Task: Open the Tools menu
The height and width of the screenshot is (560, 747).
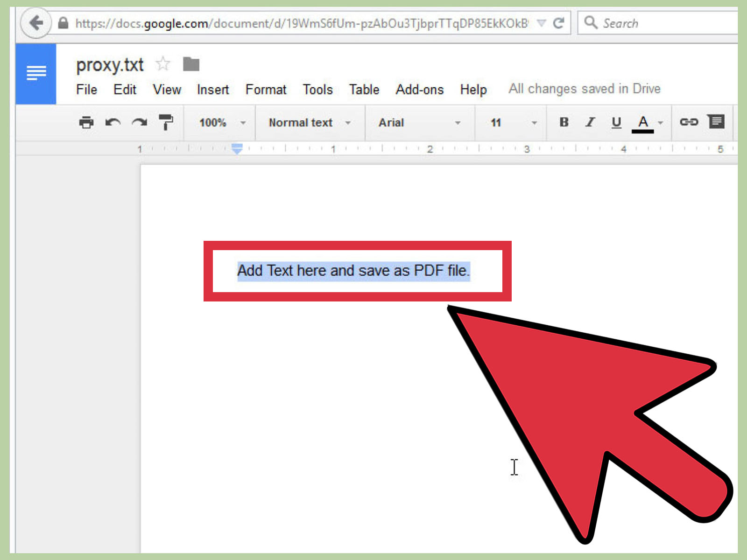Action: tap(317, 89)
